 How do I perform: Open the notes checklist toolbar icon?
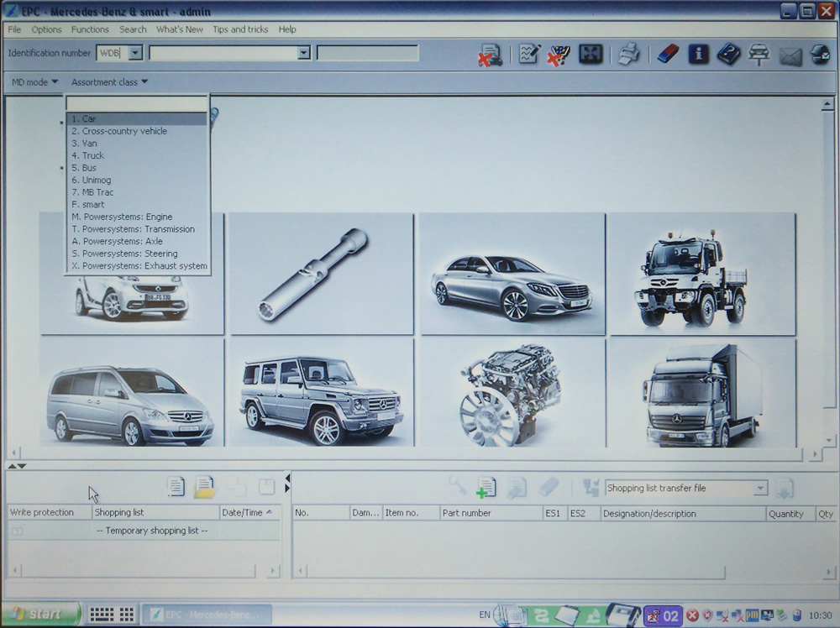[528, 54]
